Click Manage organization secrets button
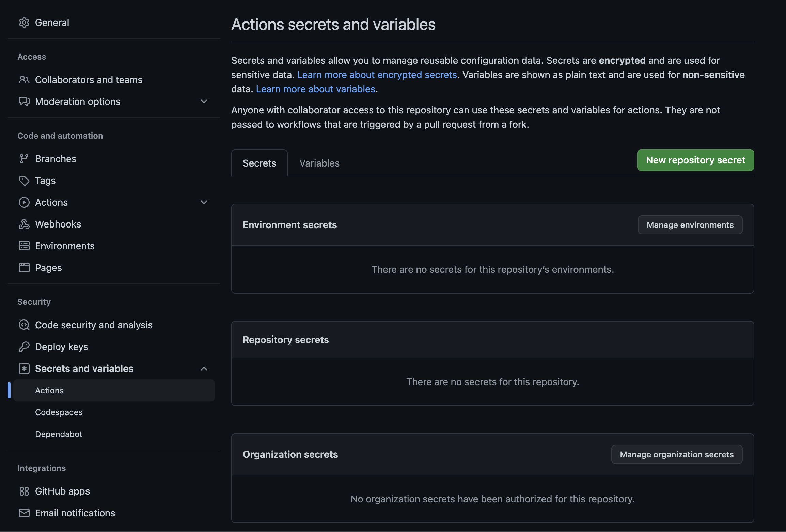Screen dimensions: 786x532 point(677,454)
